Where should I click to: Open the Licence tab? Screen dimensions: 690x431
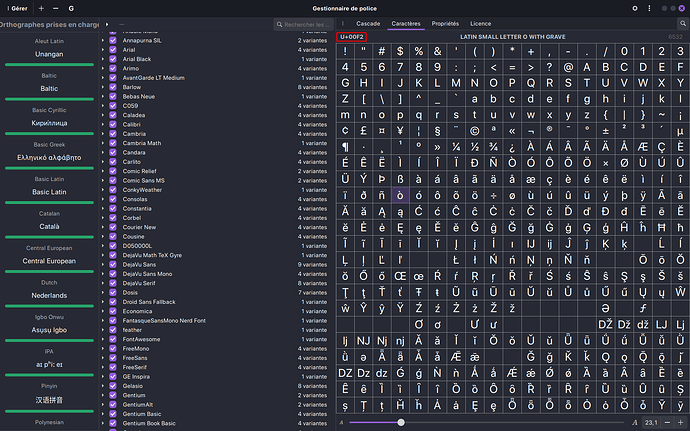481,24
